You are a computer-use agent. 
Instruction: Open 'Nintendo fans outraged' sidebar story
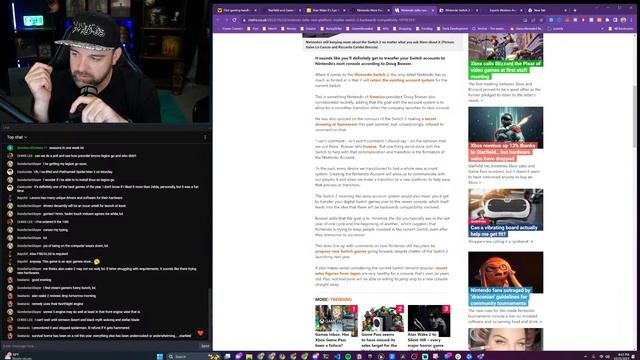[500, 297]
